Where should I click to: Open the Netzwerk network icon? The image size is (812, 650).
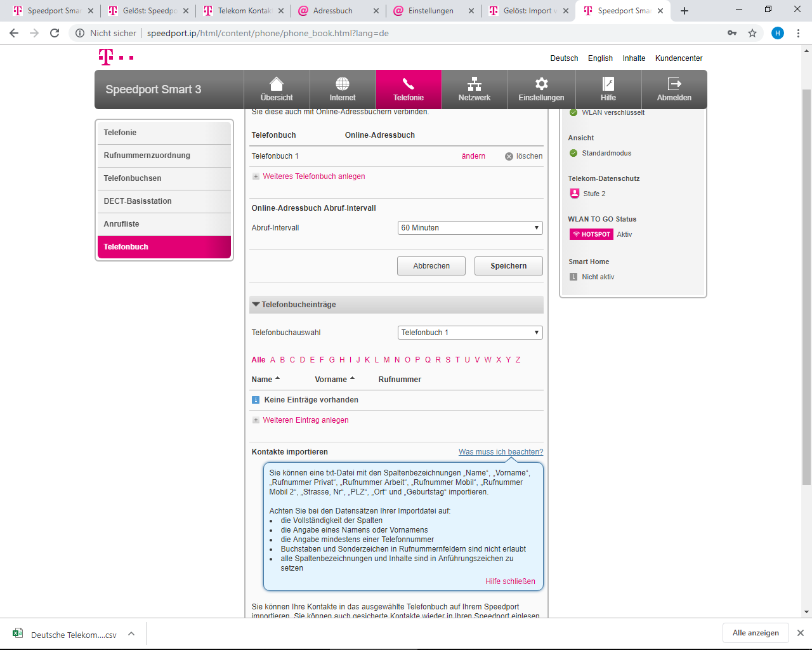coord(475,84)
